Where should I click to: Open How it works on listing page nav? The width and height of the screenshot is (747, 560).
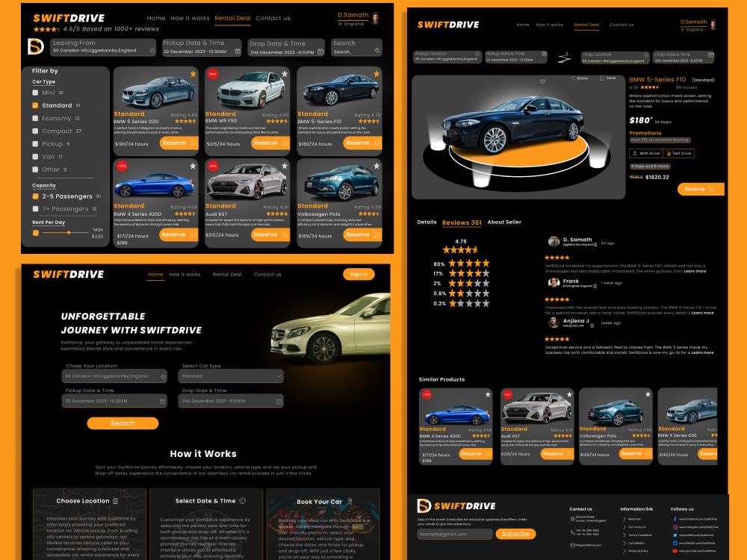pyautogui.click(x=190, y=18)
